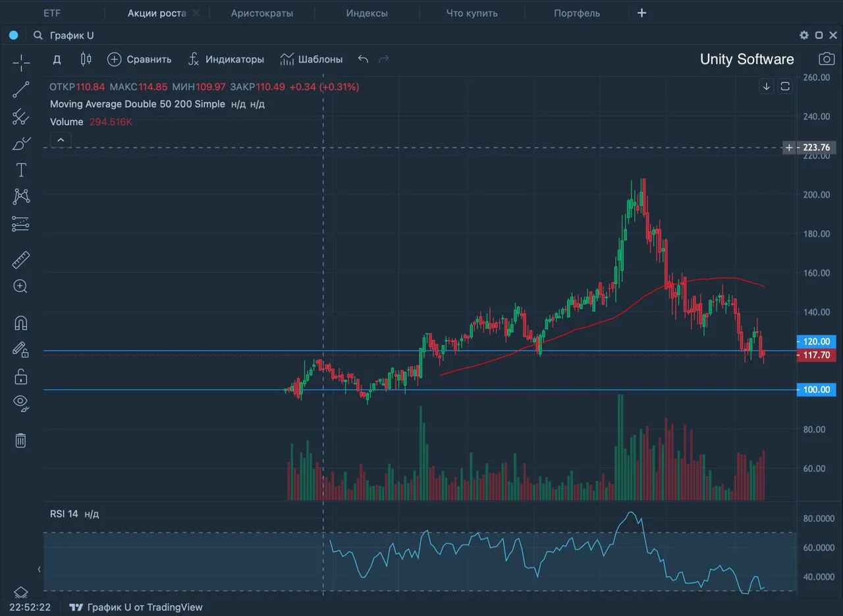Screen dimensions: 843x616
Task: Go to the Индексы tab
Action: (x=367, y=13)
